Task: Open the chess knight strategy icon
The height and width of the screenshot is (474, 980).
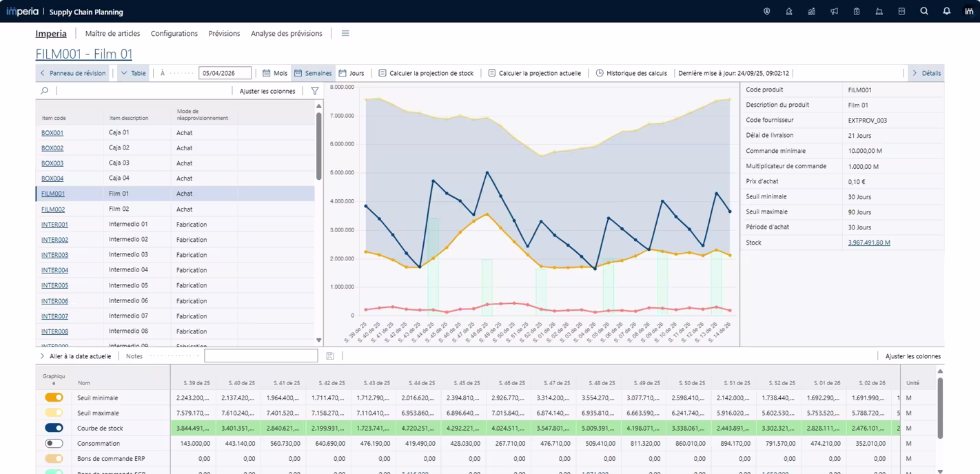Action: click(x=789, y=12)
